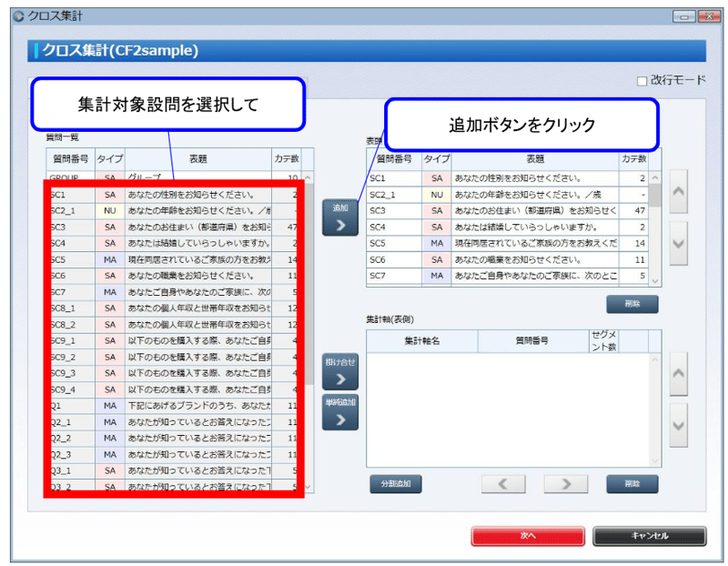Click the 追加 arrow button to add questions
Viewport: 728px width, 566px height.
(339, 218)
